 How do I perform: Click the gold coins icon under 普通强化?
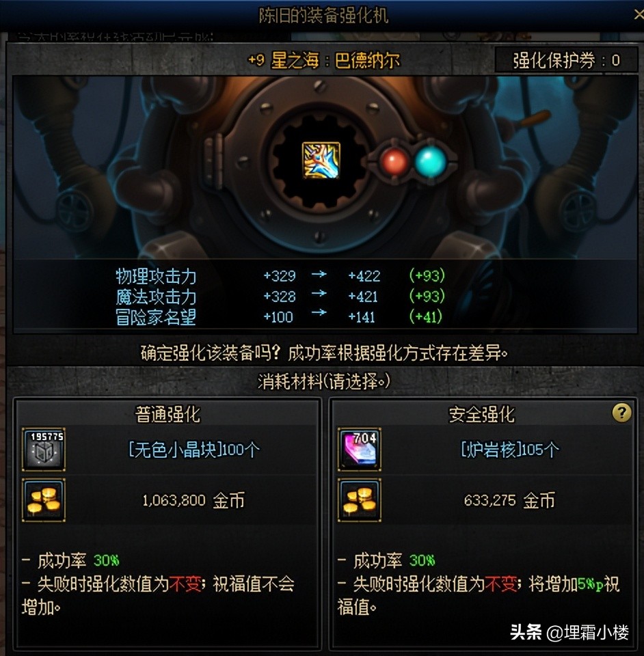(x=44, y=500)
